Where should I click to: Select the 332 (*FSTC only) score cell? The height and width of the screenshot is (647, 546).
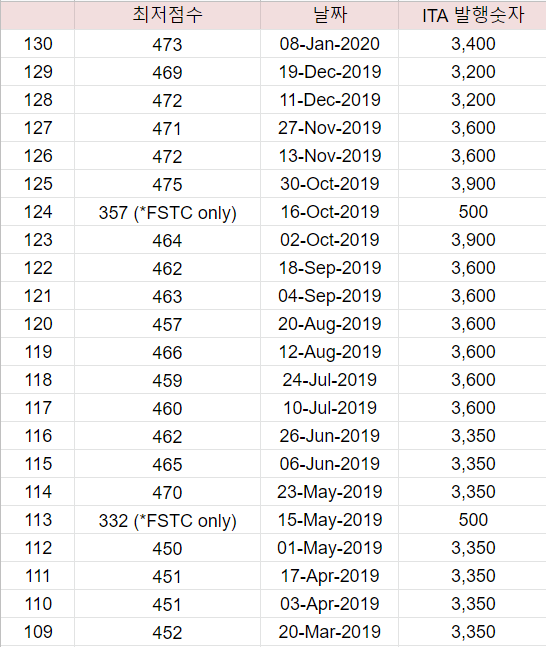click(167, 520)
